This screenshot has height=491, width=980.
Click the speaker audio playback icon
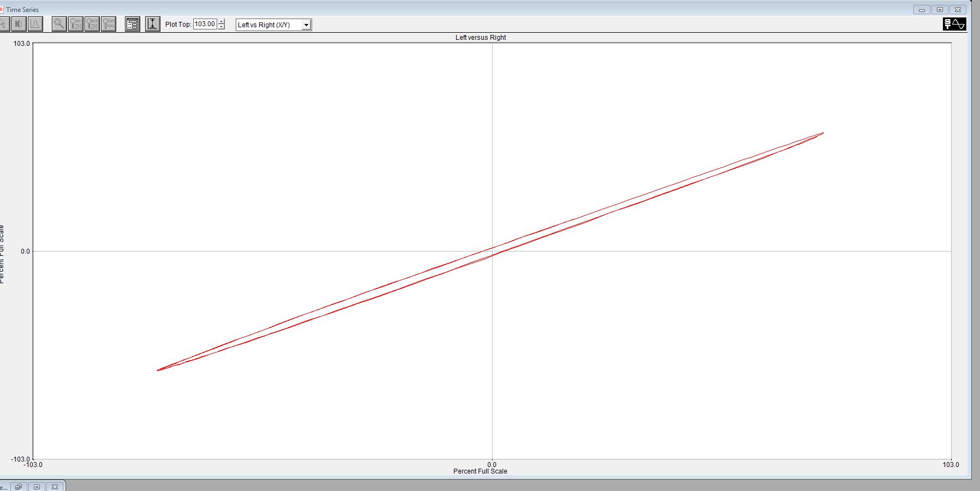[x=19, y=24]
